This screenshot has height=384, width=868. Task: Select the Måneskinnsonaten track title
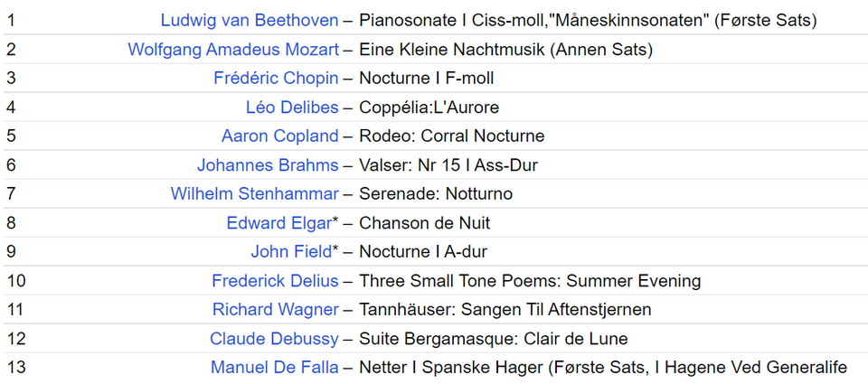588,21
